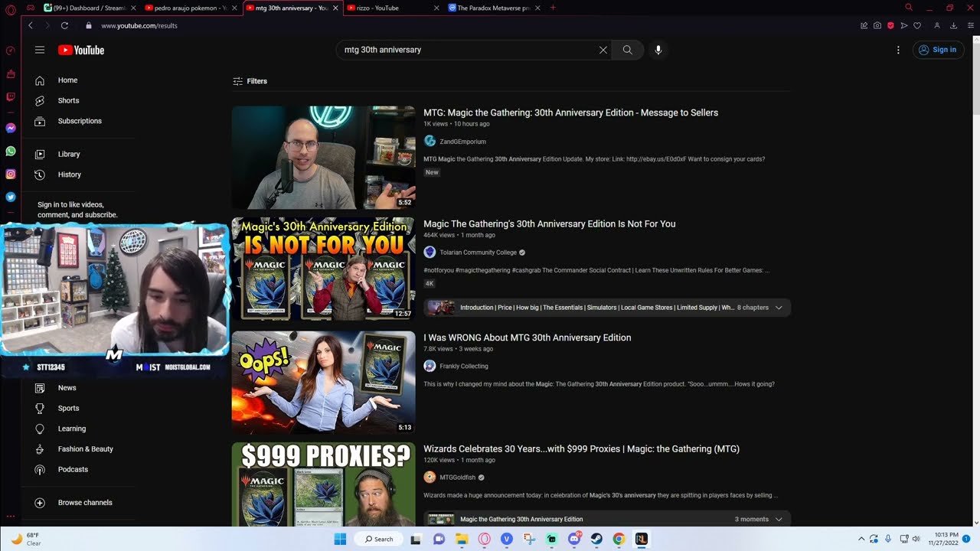Switch to The Paradox Metaverse tab
980x551 pixels.
click(492, 8)
